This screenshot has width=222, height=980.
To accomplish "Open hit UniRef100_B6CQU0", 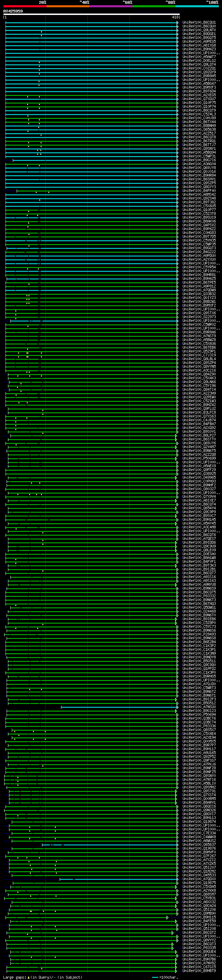I will coord(199,26).
